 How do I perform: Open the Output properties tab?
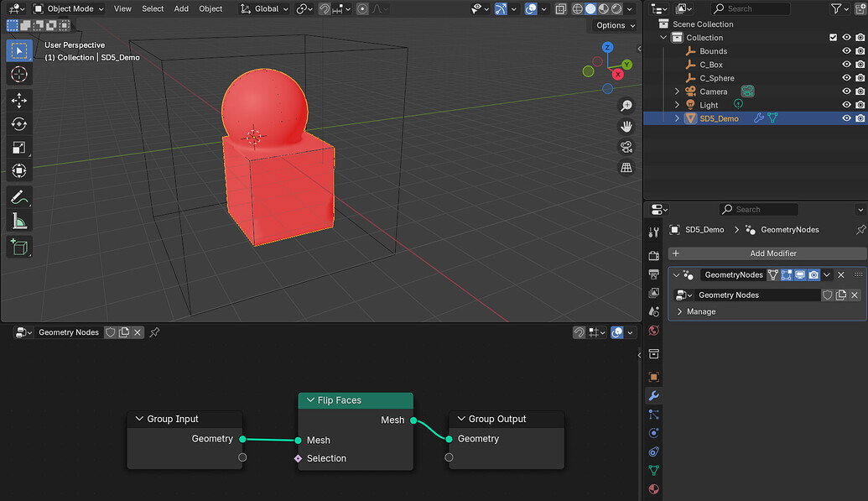point(654,274)
